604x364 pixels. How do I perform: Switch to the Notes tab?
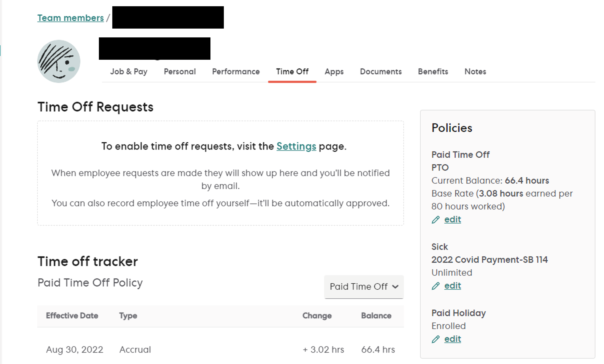point(475,71)
